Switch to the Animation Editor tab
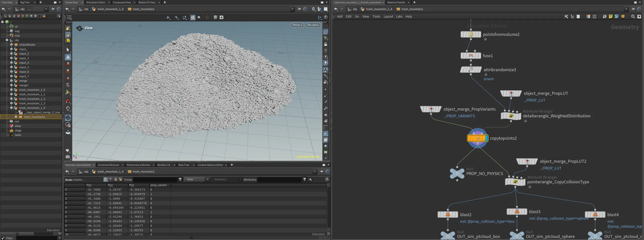 click(96, 3)
